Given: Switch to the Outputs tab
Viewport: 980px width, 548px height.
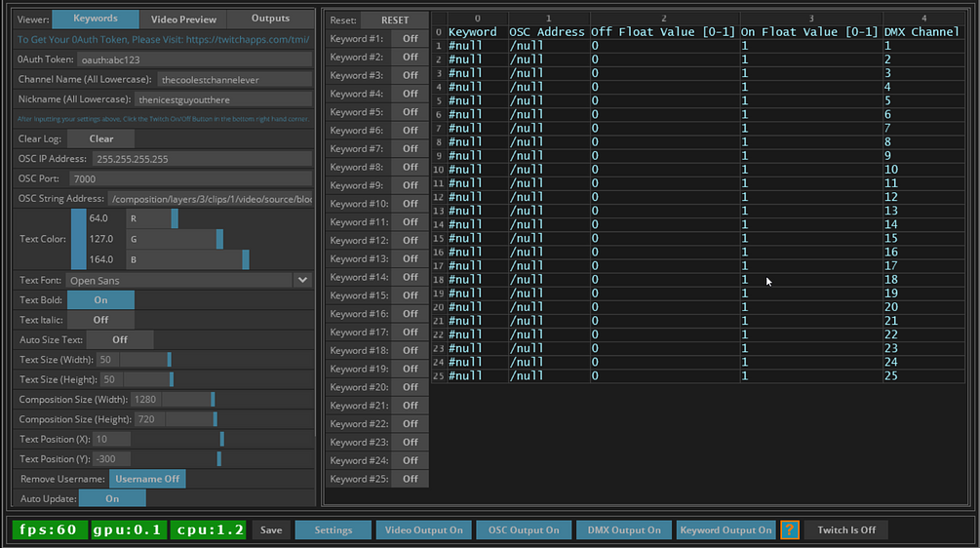Looking at the screenshot, I should (270, 19).
